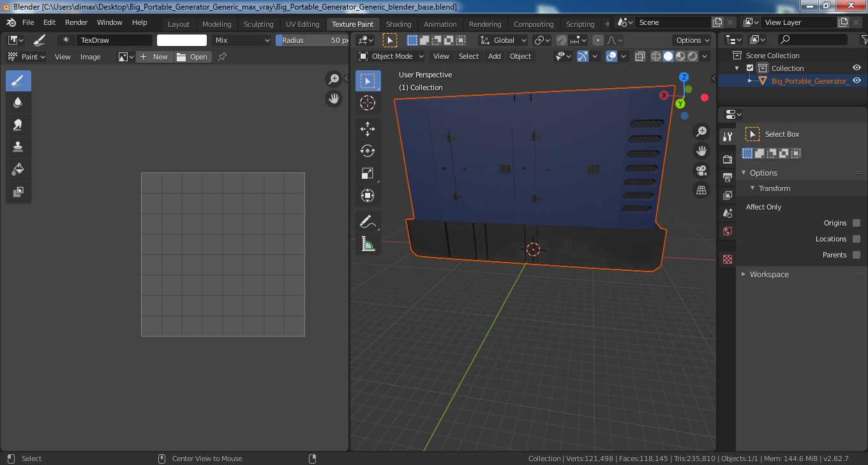This screenshot has height=465, width=868.
Task: Activate the Transform tool
Action: tap(368, 195)
